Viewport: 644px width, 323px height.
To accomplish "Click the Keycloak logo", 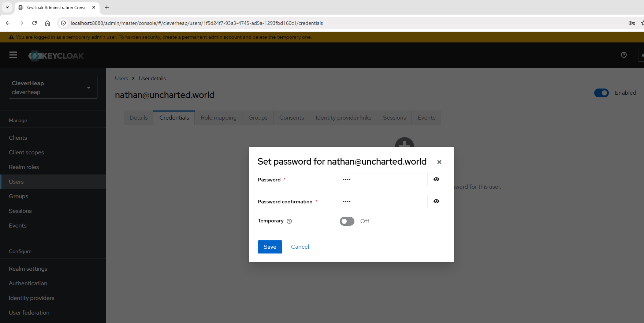I will 56,56.
